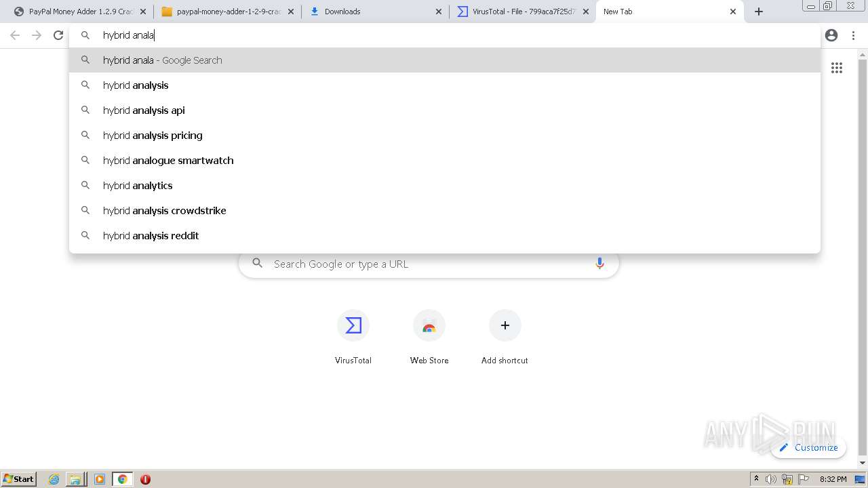The width and height of the screenshot is (868, 488).
Task: Switch to paypal-money-adder-1-2-9 folder tab
Action: [x=228, y=12]
